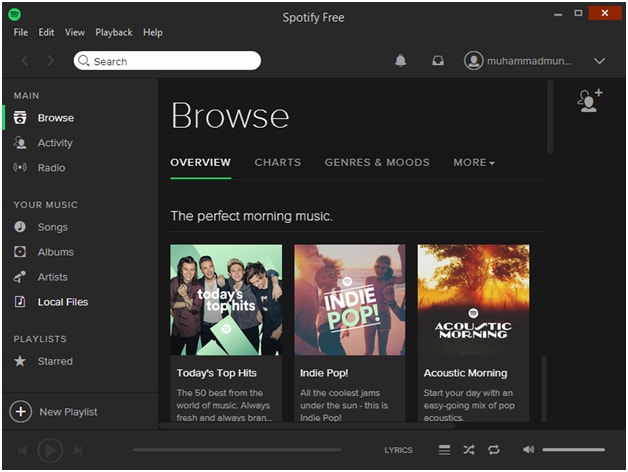The width and height of the screenshot is (628, 472).
Task: Expand the account menu chevron
Action: click(600, 61)
